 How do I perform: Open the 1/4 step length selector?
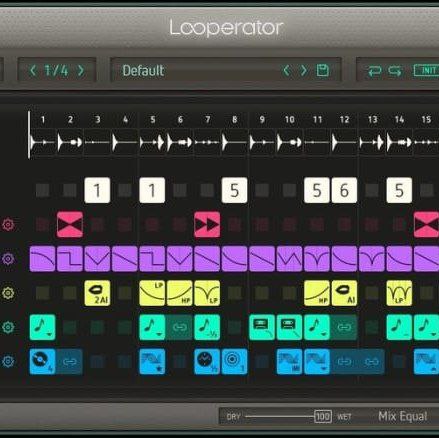56,71
